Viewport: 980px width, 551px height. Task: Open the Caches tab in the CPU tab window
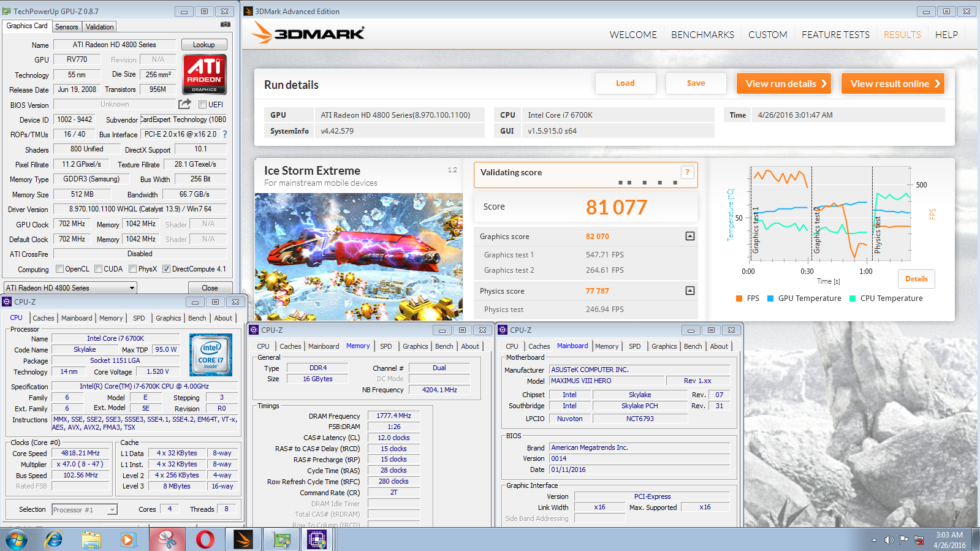44,318
